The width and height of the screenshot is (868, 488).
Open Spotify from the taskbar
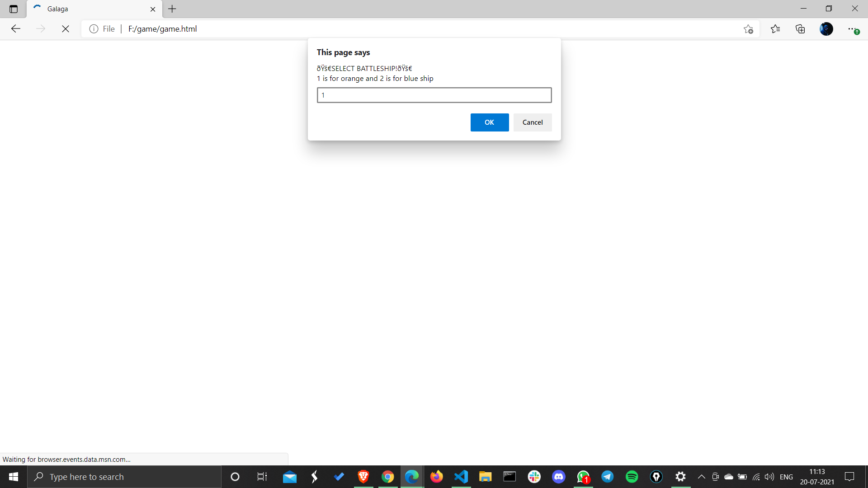click(632, 477)
